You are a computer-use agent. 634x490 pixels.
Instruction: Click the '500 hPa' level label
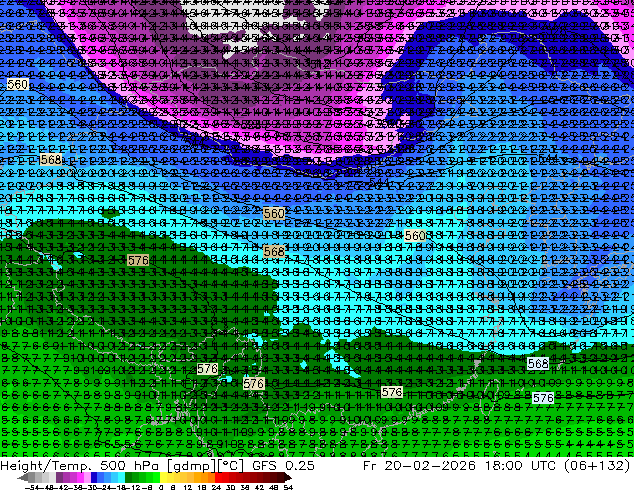pyautogui.click(x=128, y=466)
